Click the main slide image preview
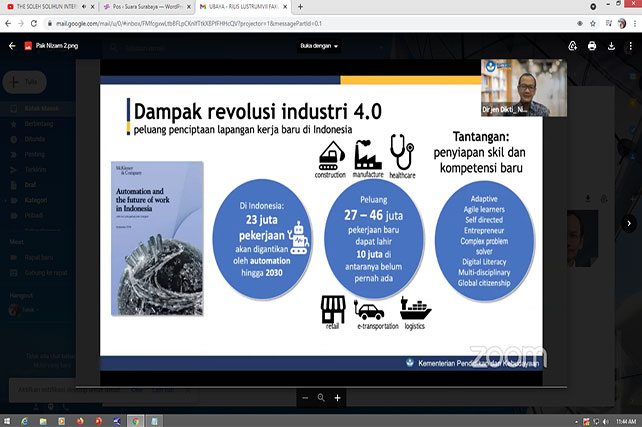Screen dimensions: 642x427 coord(321,222)
